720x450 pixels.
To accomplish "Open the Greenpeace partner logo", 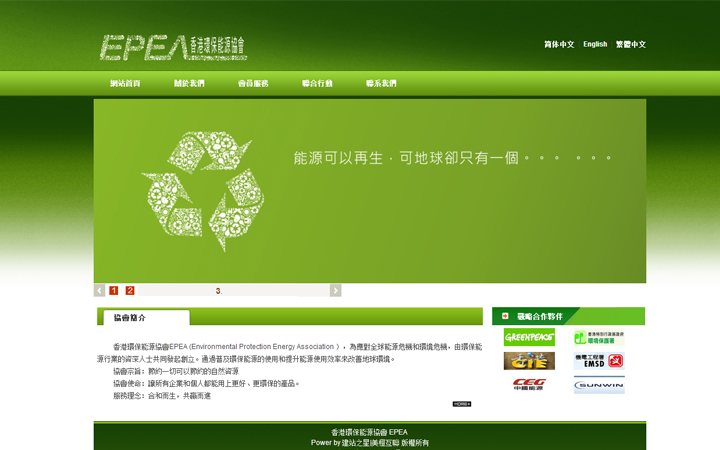I will pos(529,337).
